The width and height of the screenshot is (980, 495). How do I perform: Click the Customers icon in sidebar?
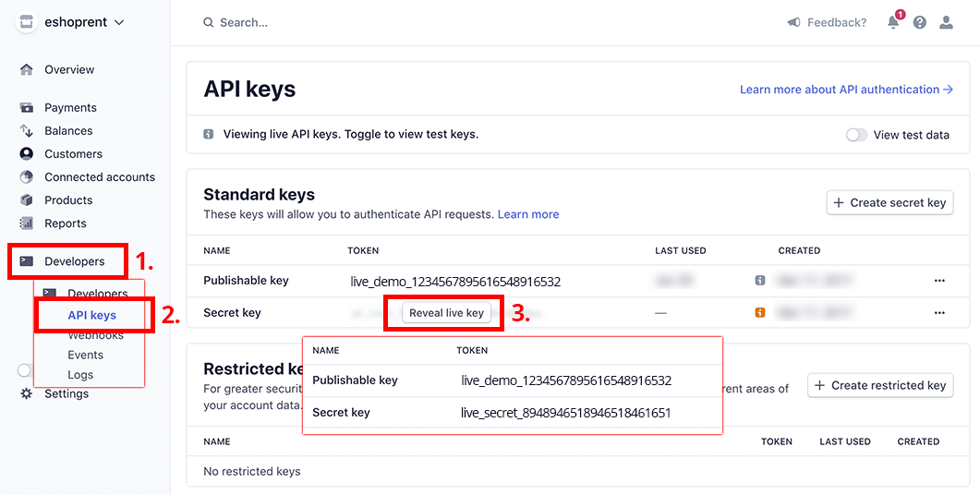coord(26,153)
